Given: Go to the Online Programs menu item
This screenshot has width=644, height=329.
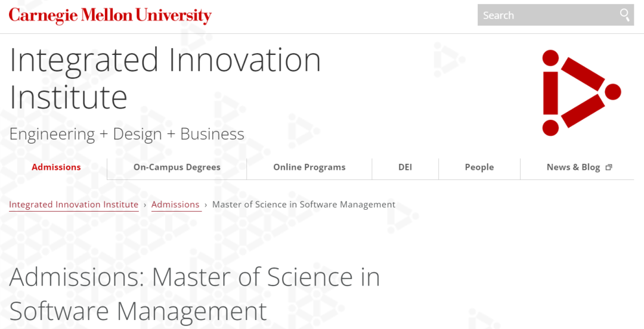Looking at the screenshot, I should click(x=309, y=167).
